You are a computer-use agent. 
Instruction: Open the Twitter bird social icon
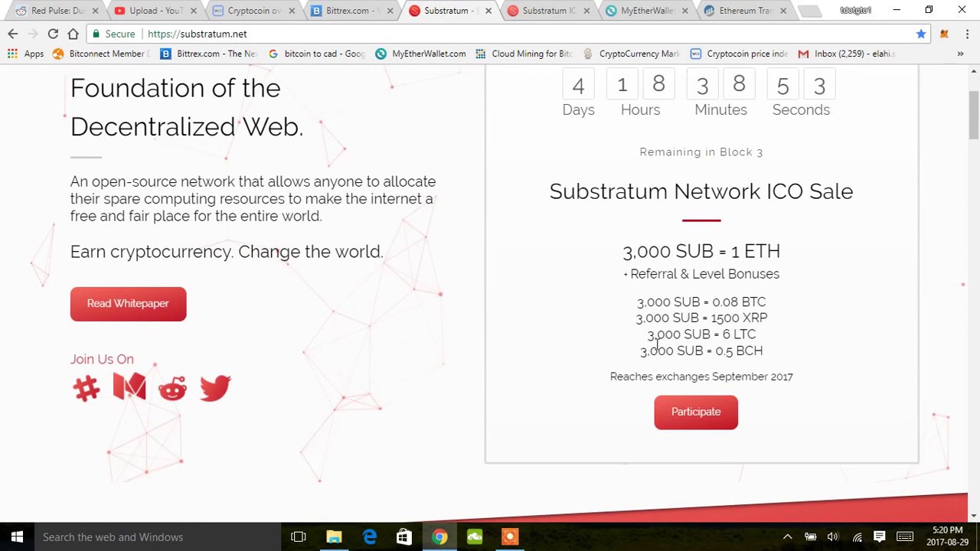(x=215, y=388)
